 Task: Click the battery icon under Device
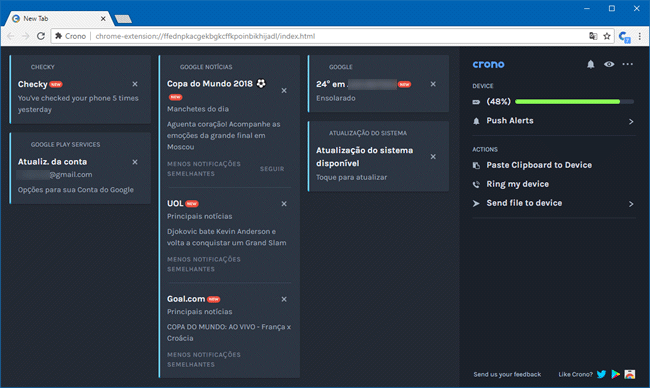476,102
